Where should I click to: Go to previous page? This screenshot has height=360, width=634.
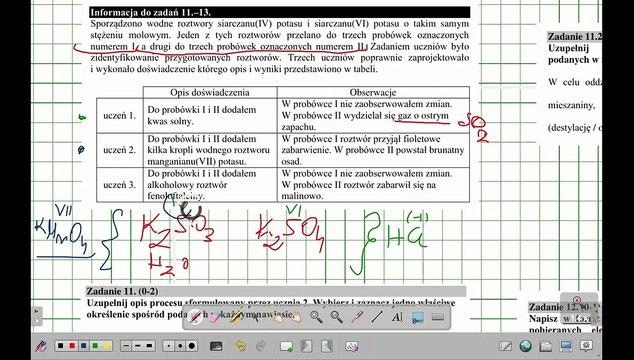306,346
